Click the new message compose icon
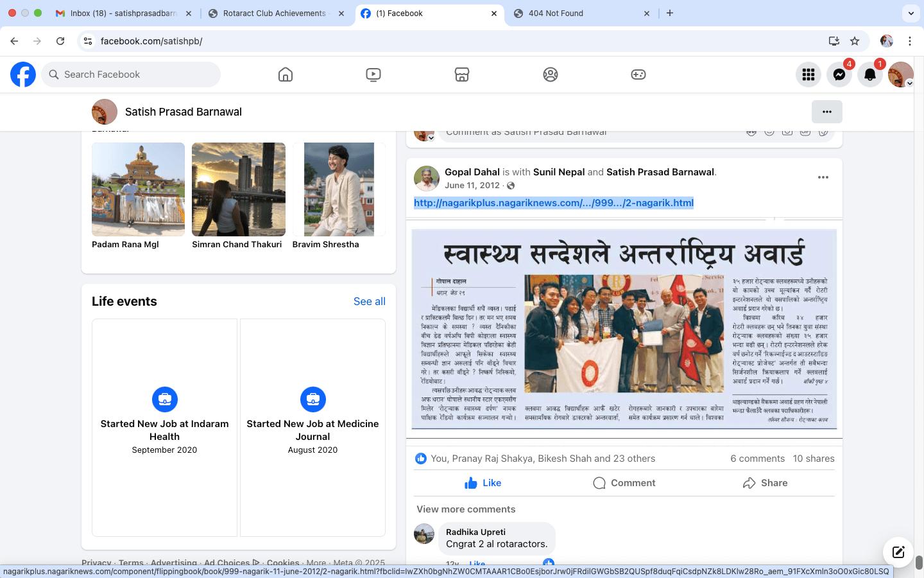 (898, 552)
